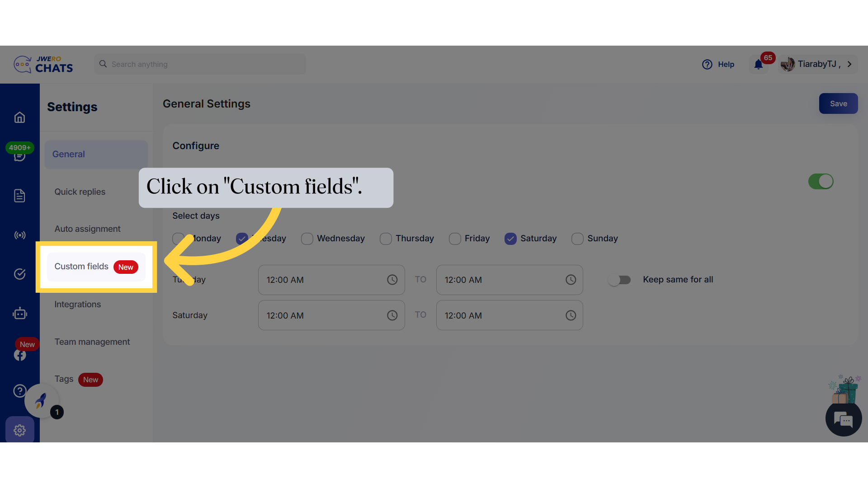Uncheck the Saturday checkbox
Image resolution: width=868 pixels, height=488 pixels.
point(511,239)
